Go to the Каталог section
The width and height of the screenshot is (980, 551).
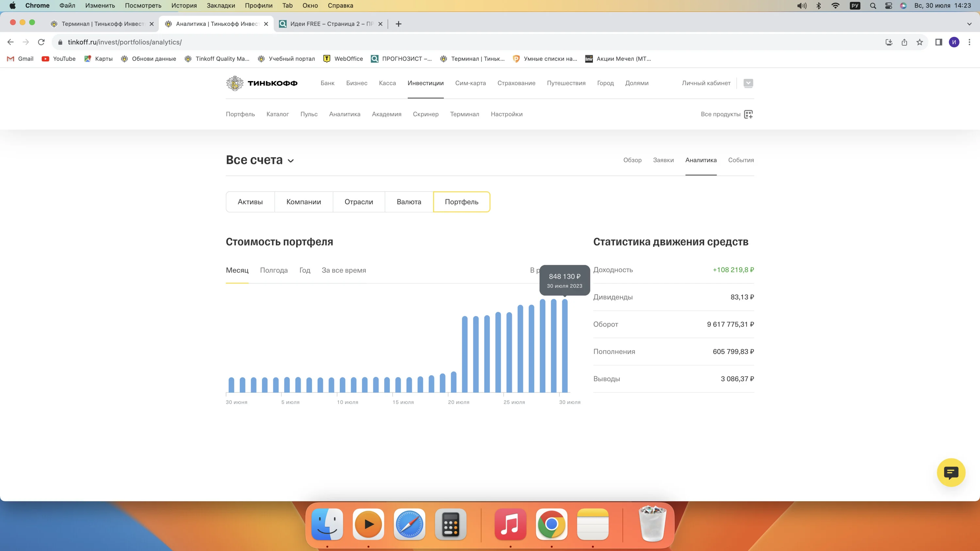point(277,114)
